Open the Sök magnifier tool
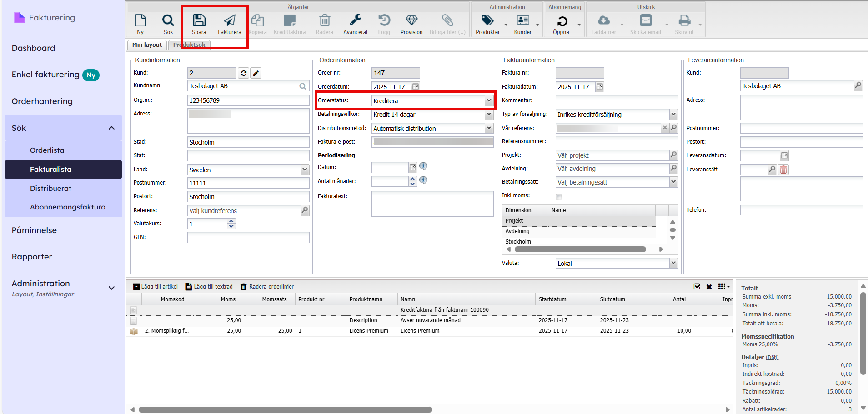Image resolution: width=868 pixels, height=414 pixels. coord(168,21)
